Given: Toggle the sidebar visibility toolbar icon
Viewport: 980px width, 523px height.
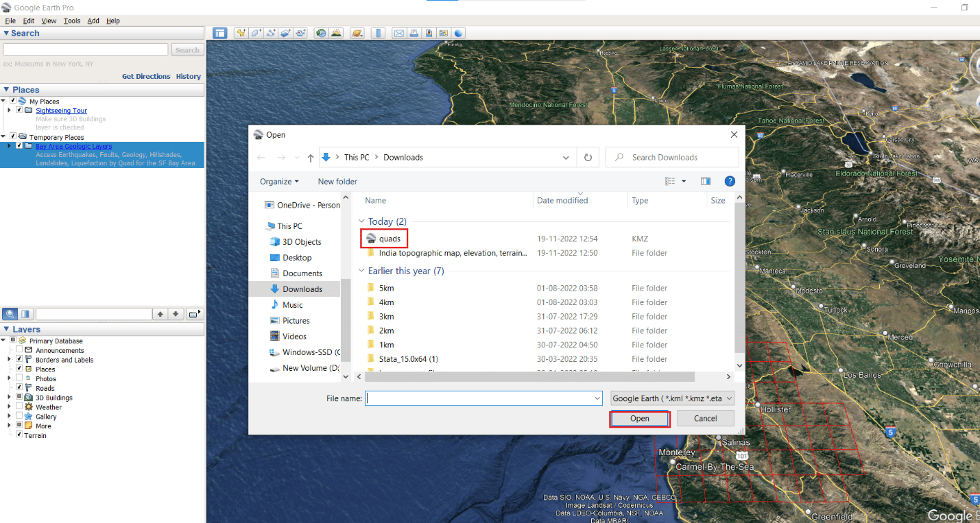Looking at the screenshot, I should (219, 33).
